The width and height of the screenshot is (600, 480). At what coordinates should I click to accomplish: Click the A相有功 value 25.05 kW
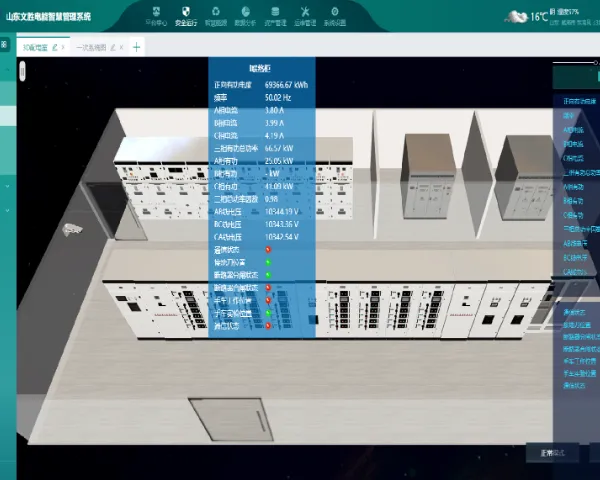point(279,161)
